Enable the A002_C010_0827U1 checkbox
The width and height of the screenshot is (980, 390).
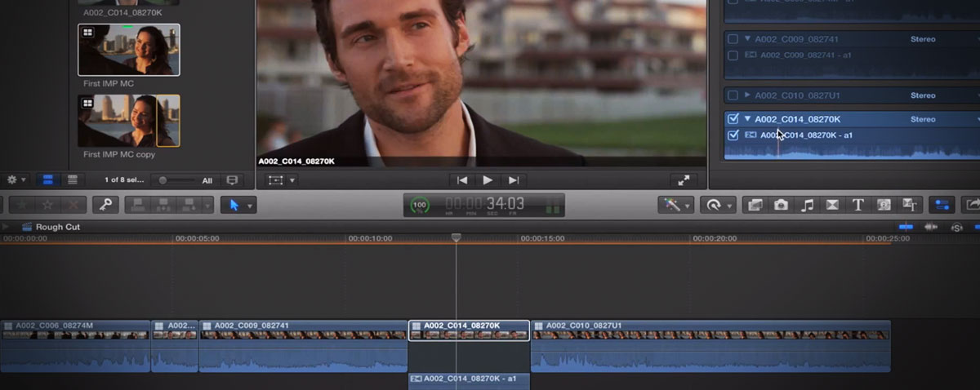[x=733, y=95]
